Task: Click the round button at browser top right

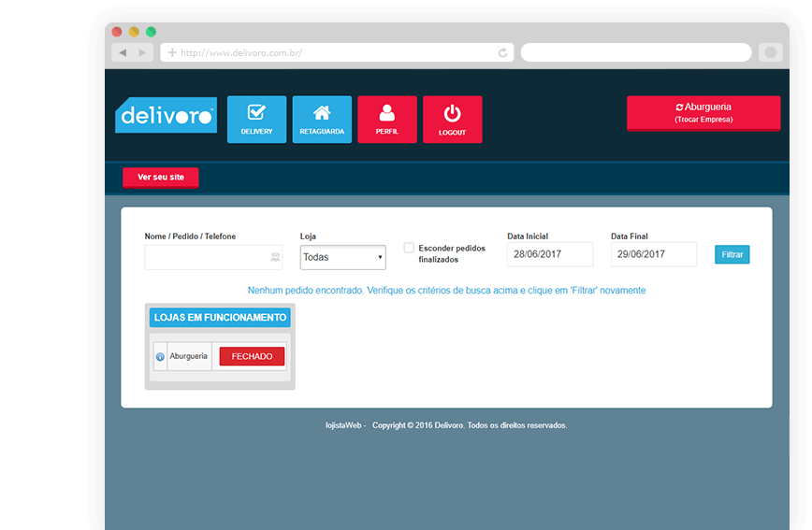Action: point(771,52)
